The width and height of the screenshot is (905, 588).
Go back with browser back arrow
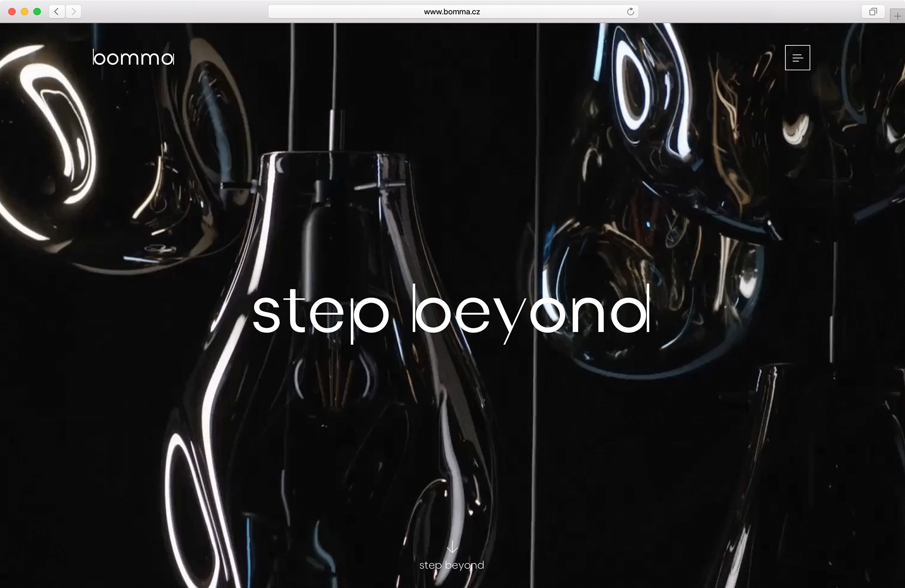coord(56,12)
